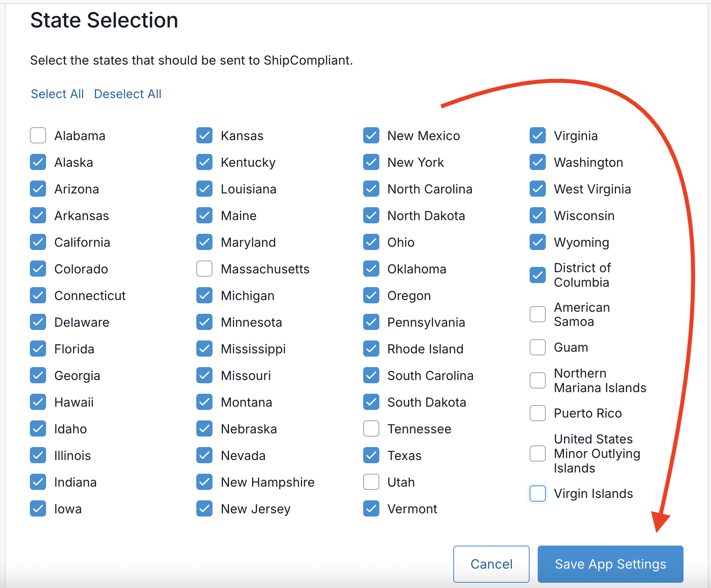
Task: Check the Guam checkbox
Action: coord(537,347)
